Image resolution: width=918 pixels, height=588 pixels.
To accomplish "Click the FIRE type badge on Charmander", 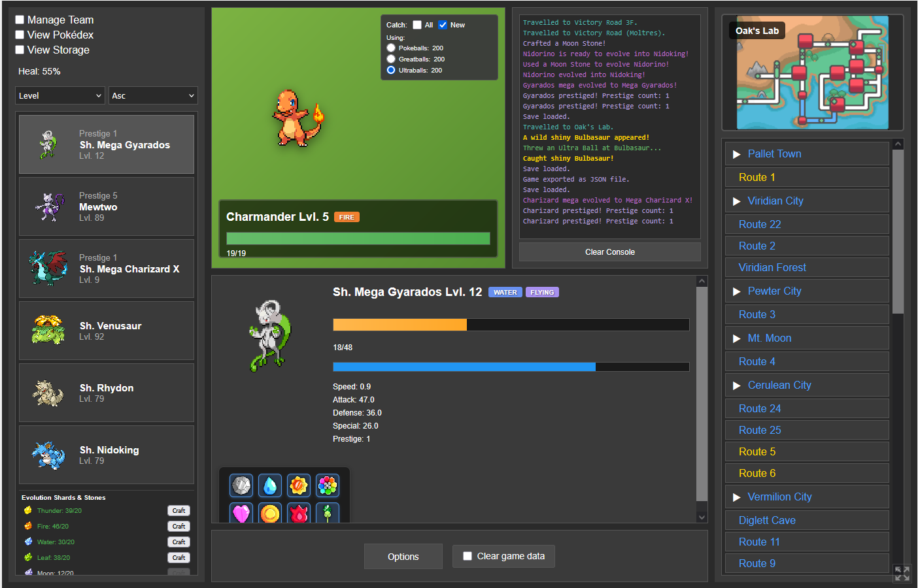I will pos(347,218).
